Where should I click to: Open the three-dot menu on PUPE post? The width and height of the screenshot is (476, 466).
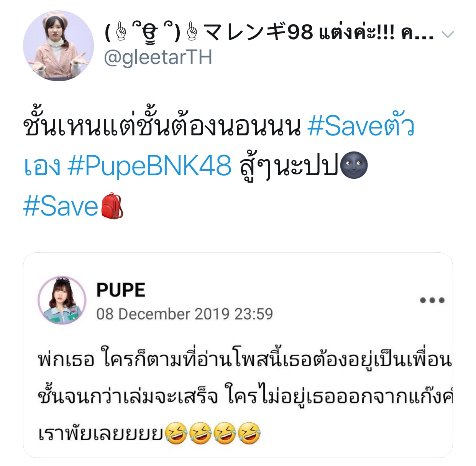(x=432, y=300)
